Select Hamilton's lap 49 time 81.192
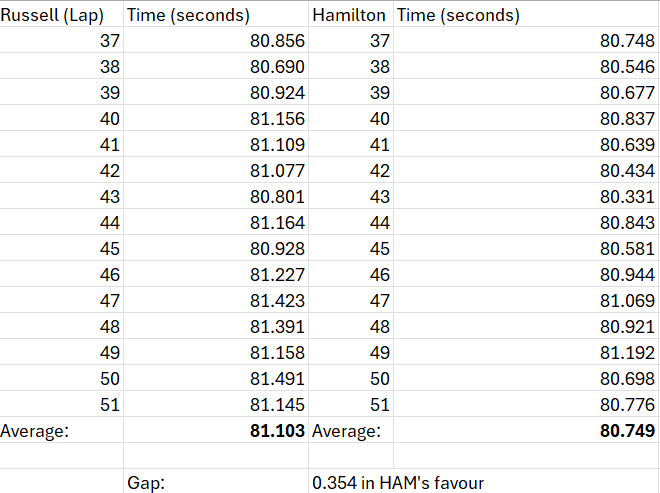The image size is (660, 493). pyautogui.click(x=526, y=352)
